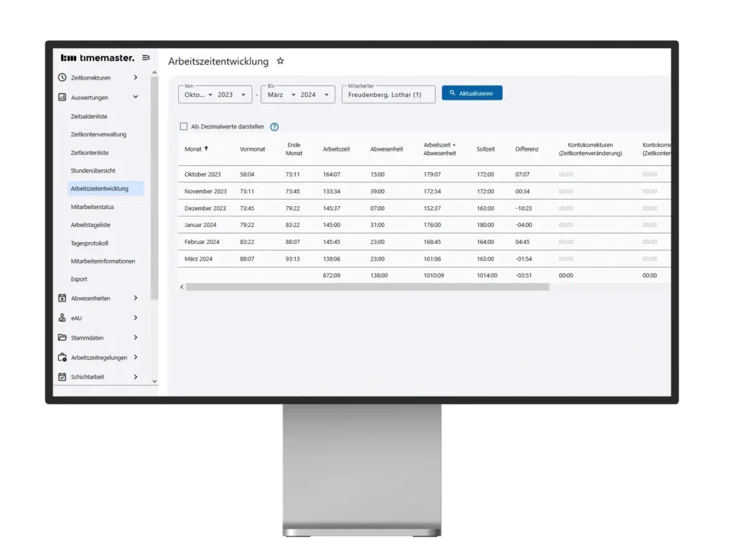The image size is (735, 560).
Task: Click the eAU person icon
Action: tap(62, 317)
